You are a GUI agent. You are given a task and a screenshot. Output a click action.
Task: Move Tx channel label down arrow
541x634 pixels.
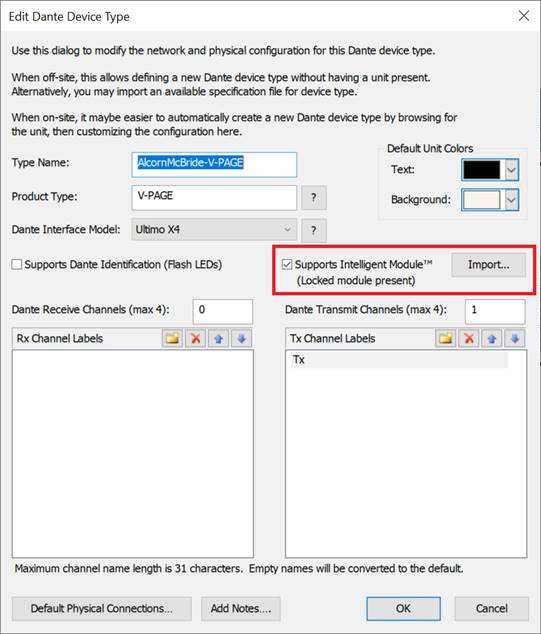pyautogui.click(x=515, y=338)
